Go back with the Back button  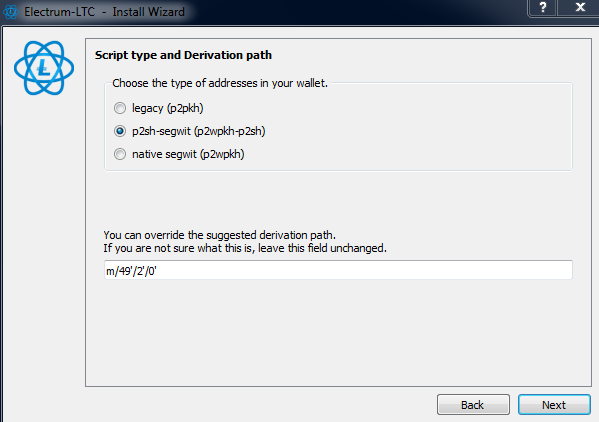click(x=473, y=404)
